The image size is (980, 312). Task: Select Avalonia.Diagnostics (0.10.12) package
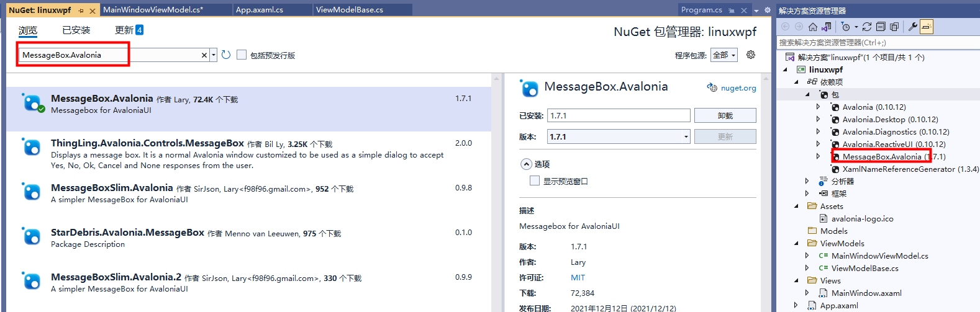pos(896,131)
